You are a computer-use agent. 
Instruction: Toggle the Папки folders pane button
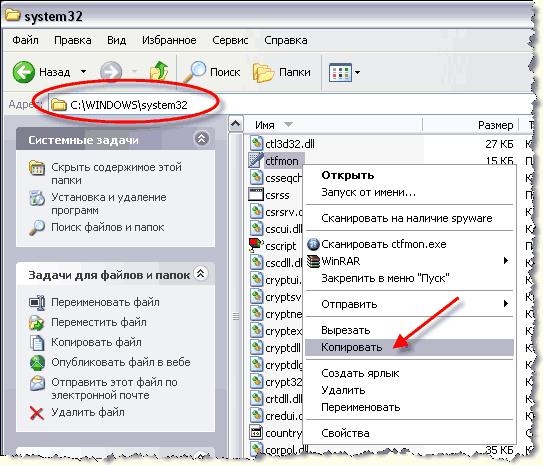282,72
